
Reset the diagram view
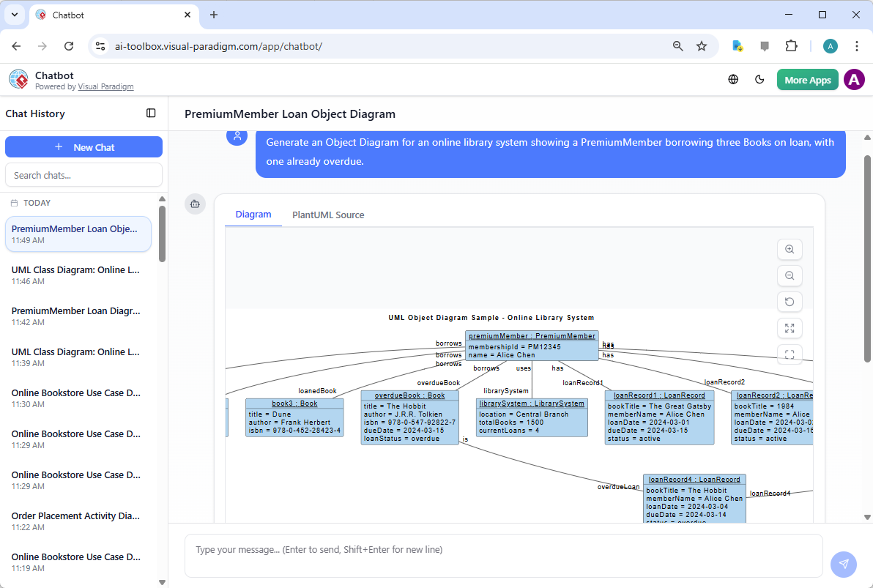pos(790,302)
